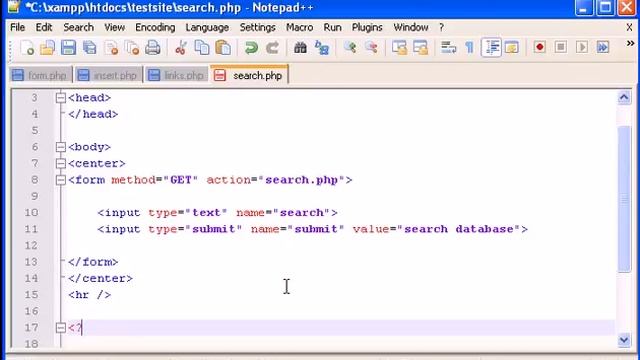This screenshot has height=360, width=640.
Task: Open the ? help menu
Action: (441, 27)
